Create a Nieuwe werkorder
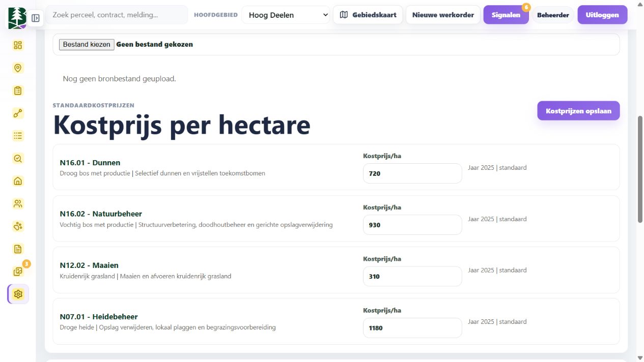The height and width of the screenshot is (362, 644). point(443,15)
